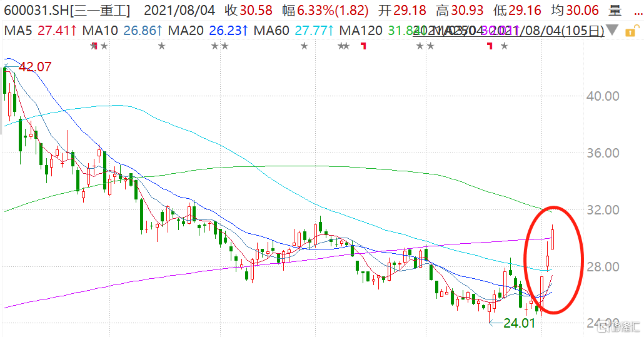Select the MA10 26.86 indicator label

(x=122, y=31)
